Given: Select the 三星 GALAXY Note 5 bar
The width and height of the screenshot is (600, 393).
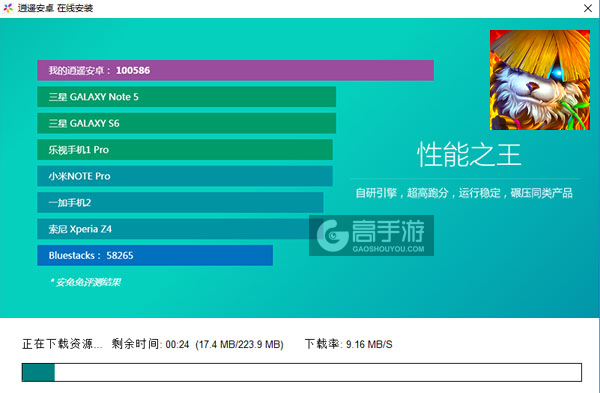Looking at the screenshot, I should (x=187, y=97).
